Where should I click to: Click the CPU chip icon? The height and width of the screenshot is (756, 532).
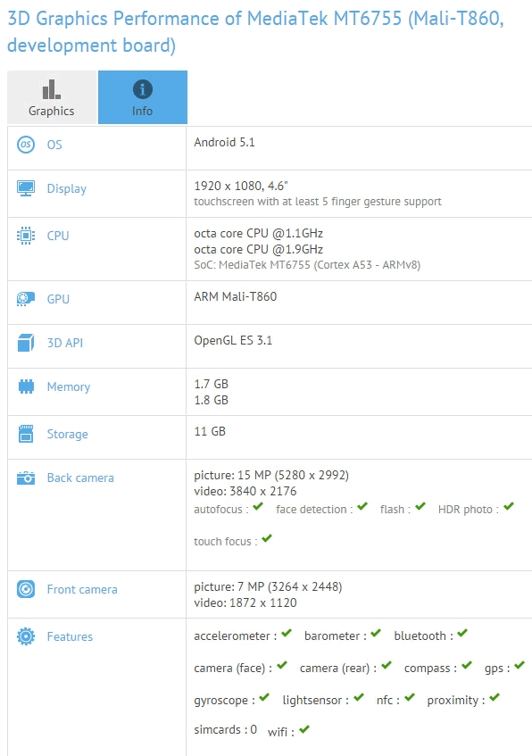click(26, 236)
